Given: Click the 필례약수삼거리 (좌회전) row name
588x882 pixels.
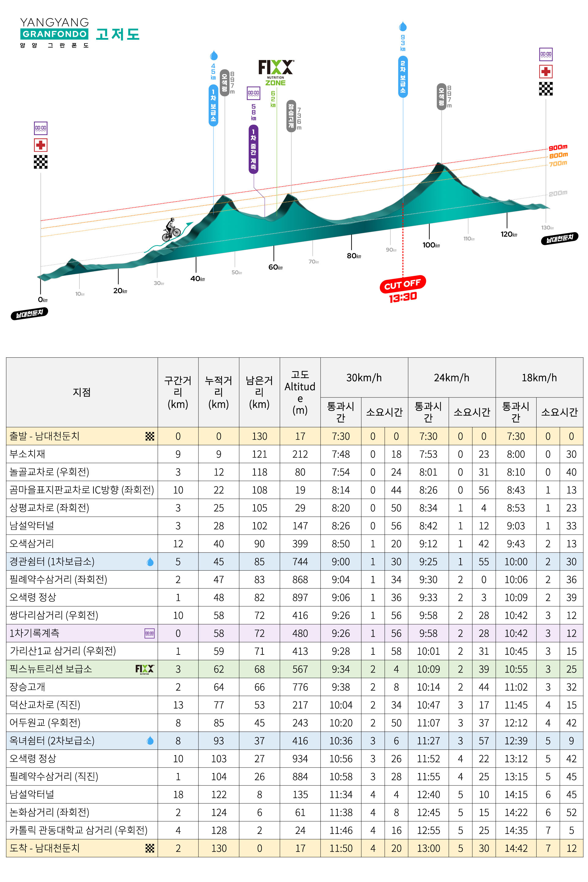Looking at the screenshot, I should tap(58, 580).
